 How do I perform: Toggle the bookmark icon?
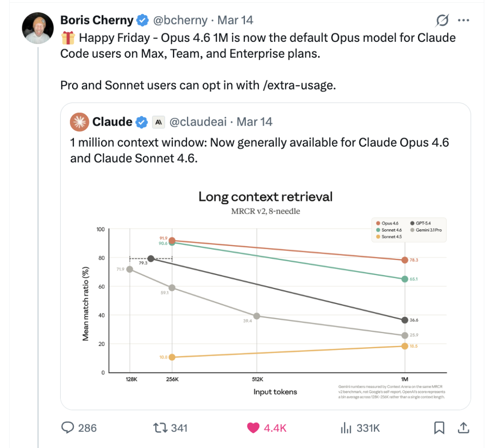[x=439, y=427]
